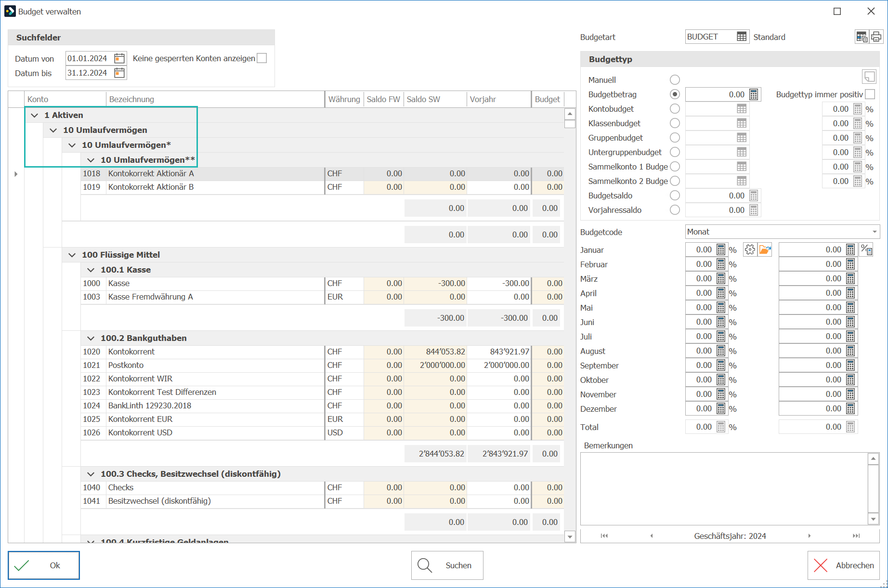This screenshot has width=888, height=588.
Task: Go to next Geschäftsjahr with right arrow
Action: point(810,536)
